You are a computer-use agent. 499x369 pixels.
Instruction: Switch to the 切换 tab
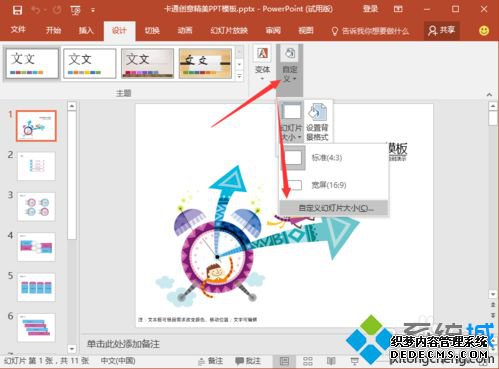[x=152, y=31]
